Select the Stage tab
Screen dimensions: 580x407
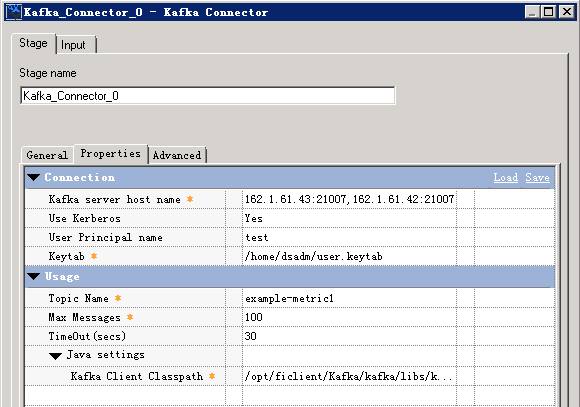[x=33, y=43]
